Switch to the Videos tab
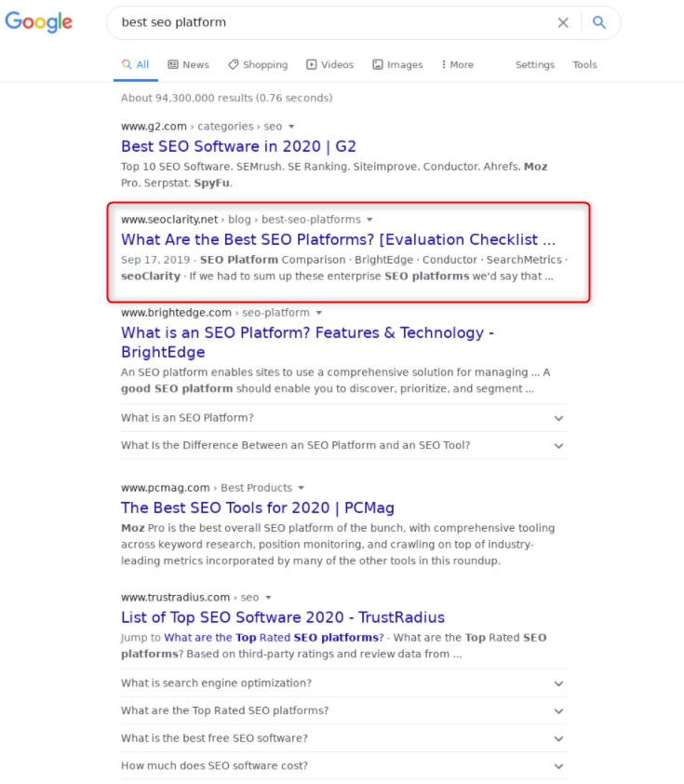This screenshot has height=784, width=684. tap(329, 64)
